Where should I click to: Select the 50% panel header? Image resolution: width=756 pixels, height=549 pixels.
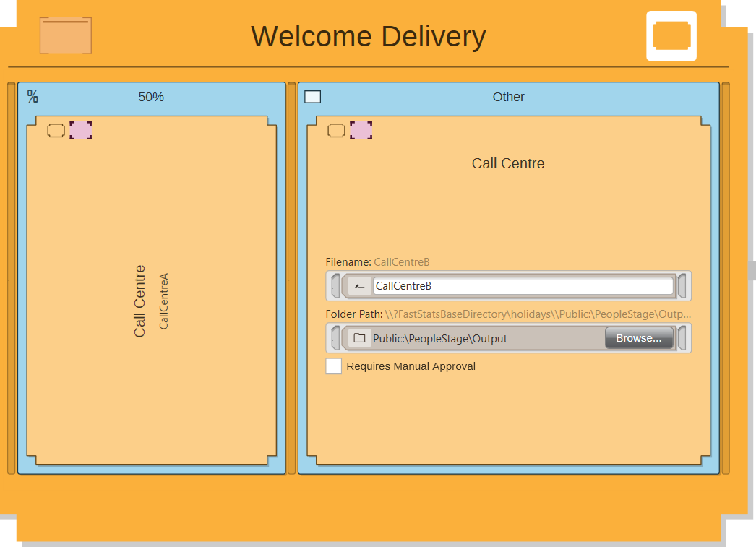(151, 97)
